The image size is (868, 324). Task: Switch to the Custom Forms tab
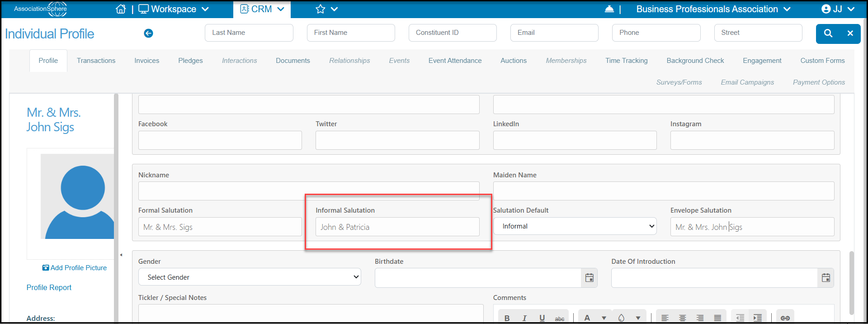tap(822, 61)
